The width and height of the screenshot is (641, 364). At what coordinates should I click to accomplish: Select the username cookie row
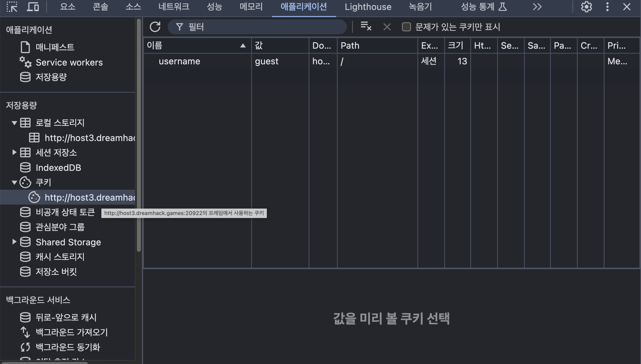point(179,61)
